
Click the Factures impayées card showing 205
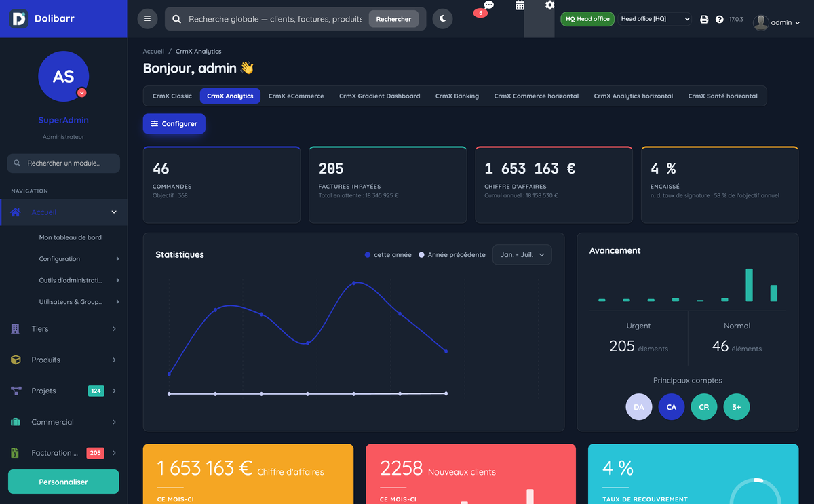(x=387, y=185)
